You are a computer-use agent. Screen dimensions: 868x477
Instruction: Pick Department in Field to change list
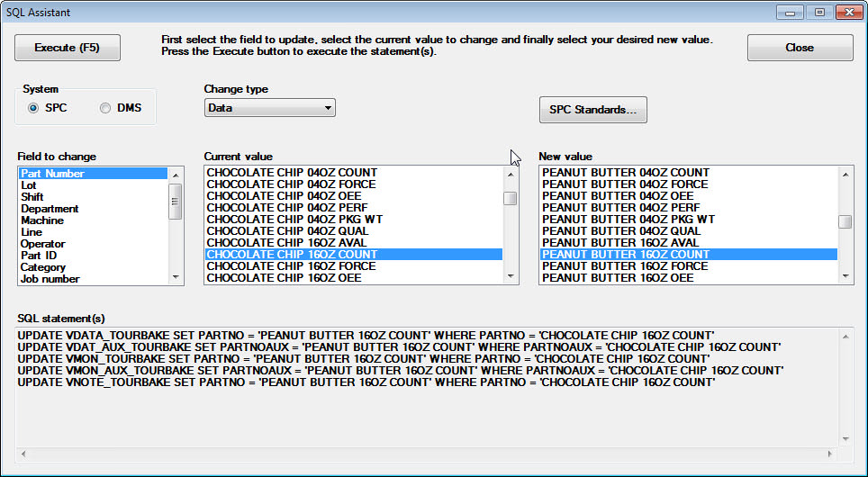pyautogui.click(x=50, y=209)
